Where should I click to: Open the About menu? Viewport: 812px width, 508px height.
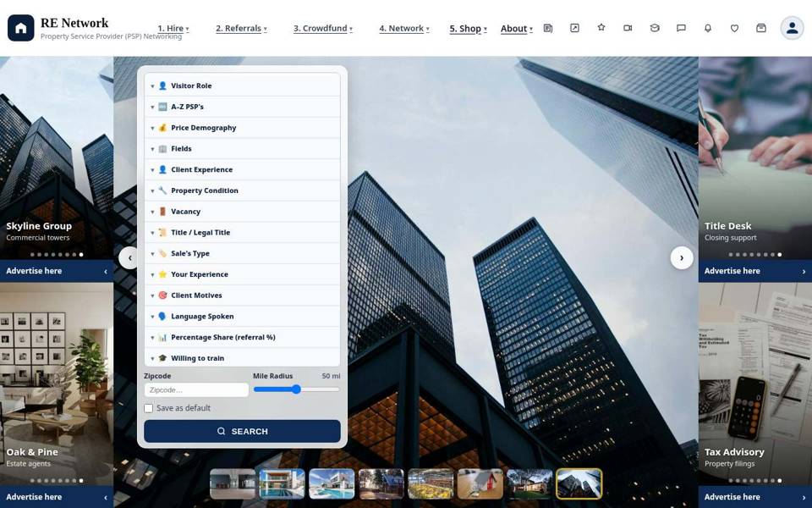click(x=516, y=29)
